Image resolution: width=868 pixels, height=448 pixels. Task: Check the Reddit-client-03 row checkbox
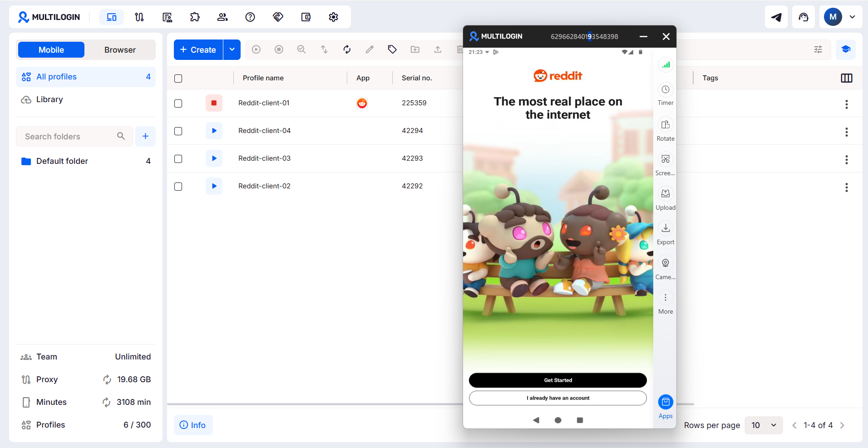coord(178,159)
